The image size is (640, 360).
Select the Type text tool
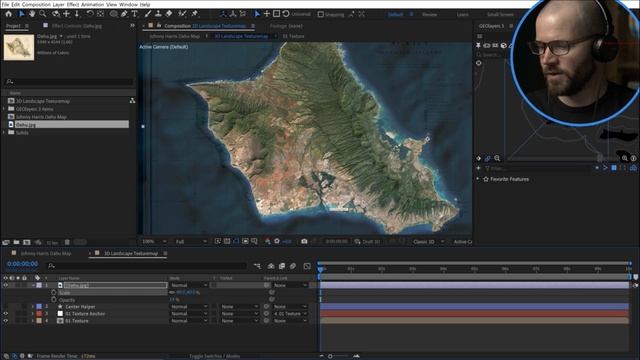[x=135, y=14]
